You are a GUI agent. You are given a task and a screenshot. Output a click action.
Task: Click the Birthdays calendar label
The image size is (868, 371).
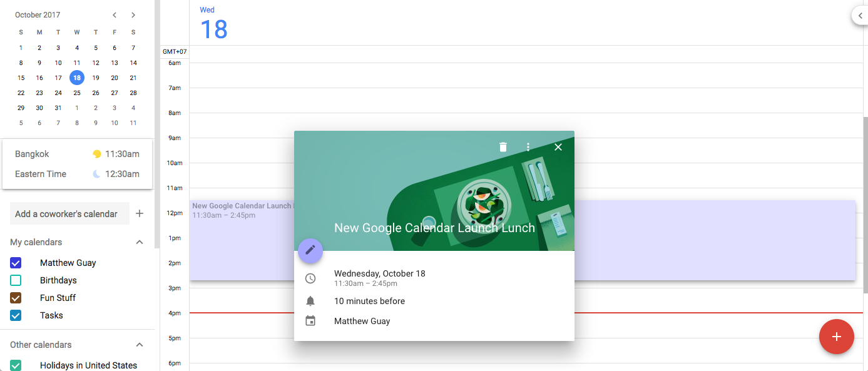58,280
